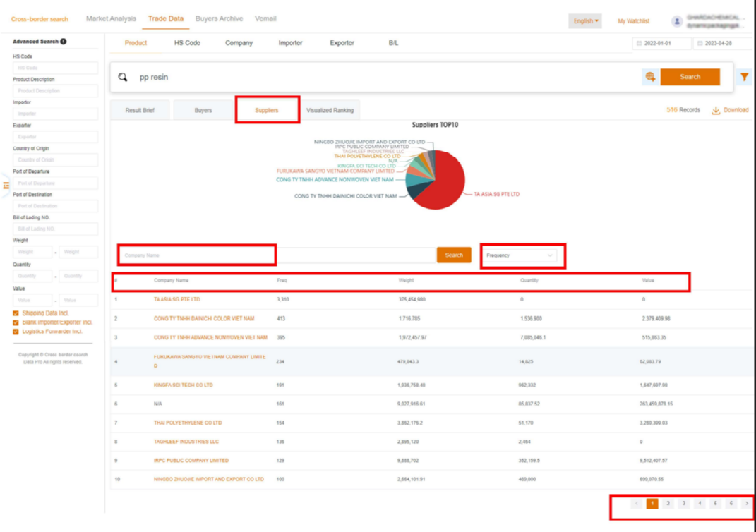Go to the next results page arrow
756x532 pixels.
746,504
